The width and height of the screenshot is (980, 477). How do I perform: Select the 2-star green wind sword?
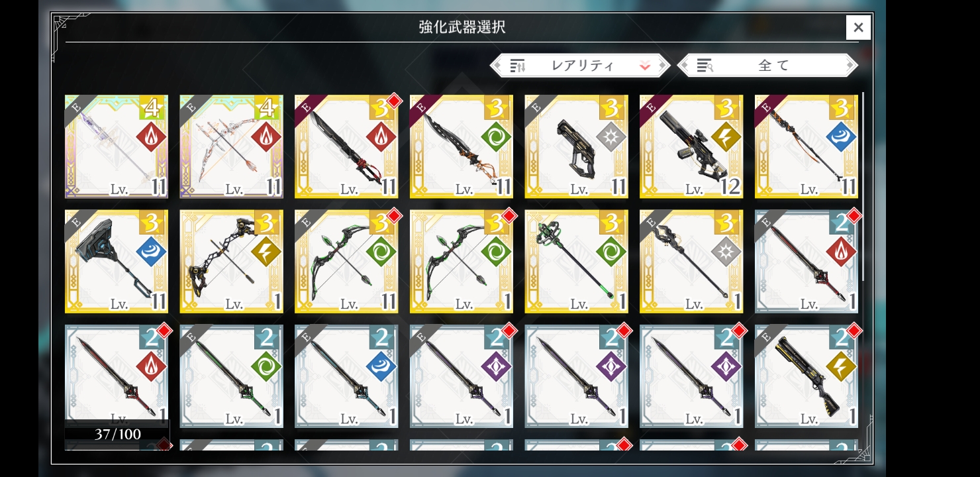(232, 376)
